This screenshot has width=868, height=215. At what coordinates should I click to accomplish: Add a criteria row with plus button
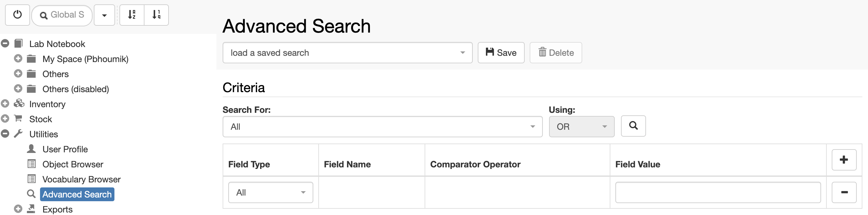(844, 160)
